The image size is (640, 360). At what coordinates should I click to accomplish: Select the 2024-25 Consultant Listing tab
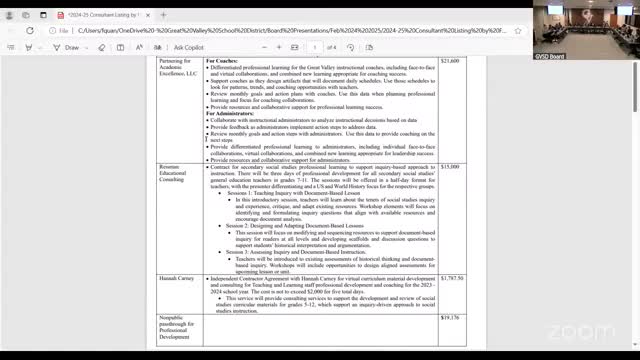coord(104,15)
